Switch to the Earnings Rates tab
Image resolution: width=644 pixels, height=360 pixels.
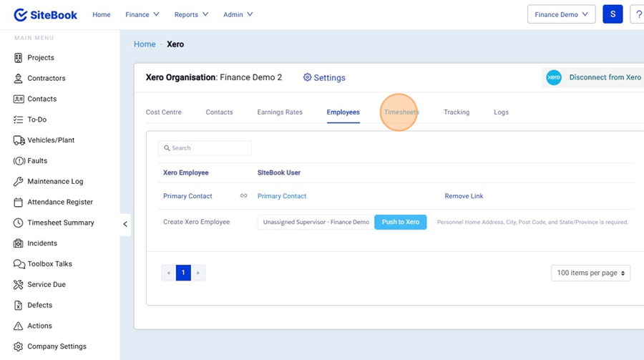[280, 112]
